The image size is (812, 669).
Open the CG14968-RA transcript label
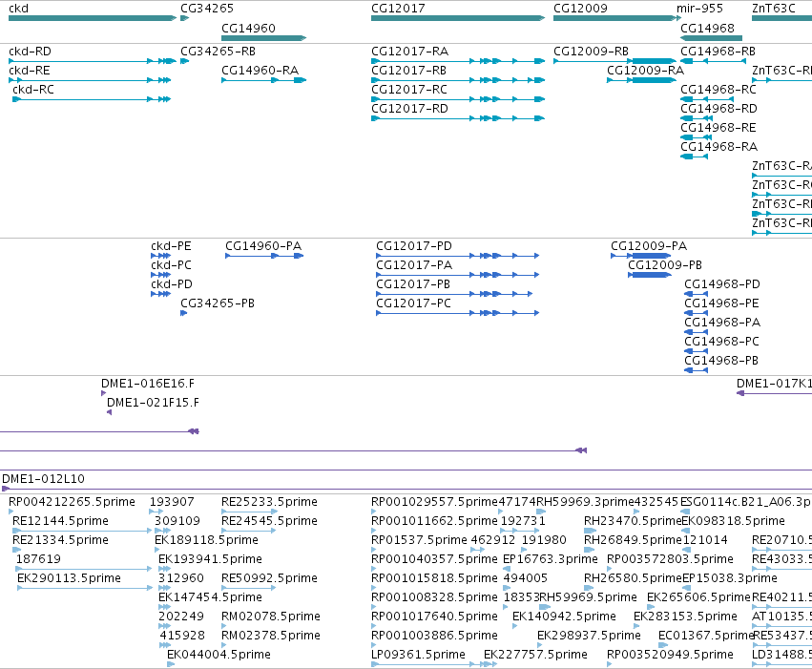pos(718,147)
